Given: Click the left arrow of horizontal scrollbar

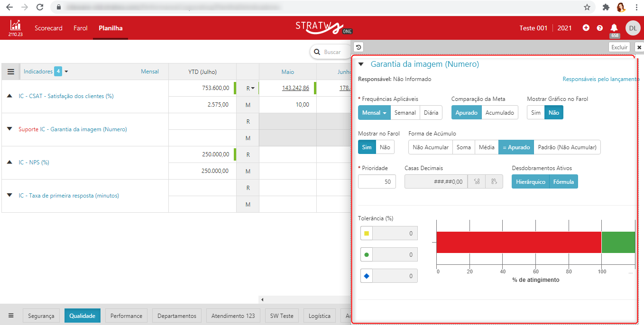Looking at the screenshot, I should coord(262,299).
